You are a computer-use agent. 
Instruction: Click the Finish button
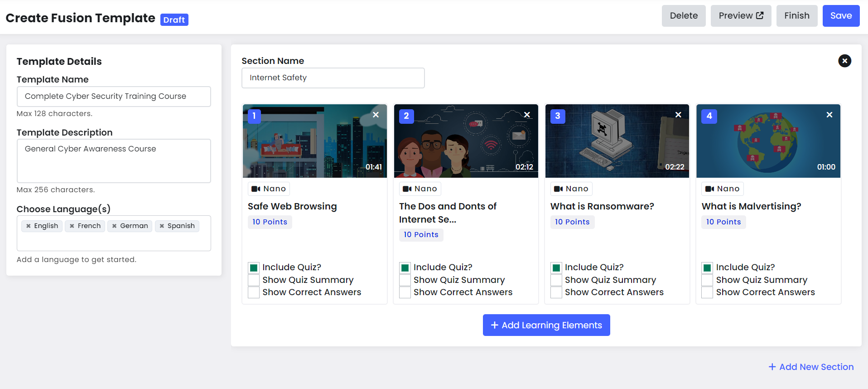click(x=797, y=16)
